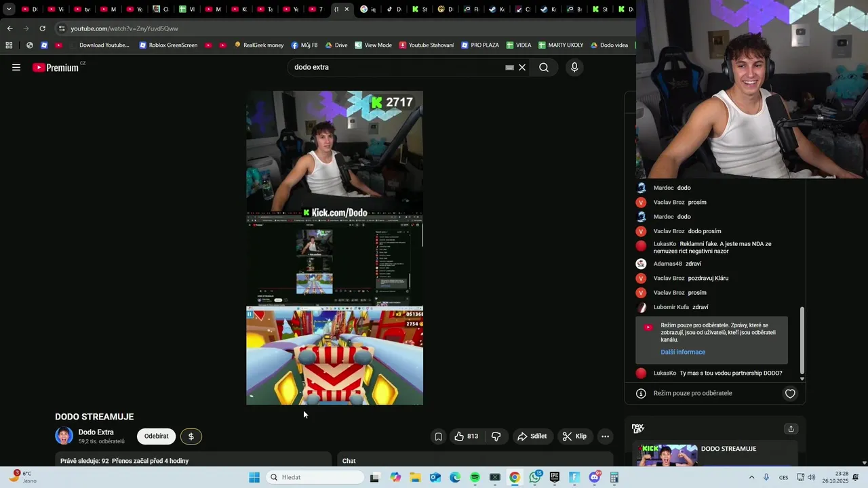This screenshot has width=868, height=488.
Task: Open Download Youtube bookmark
Action: click(98, 45)
